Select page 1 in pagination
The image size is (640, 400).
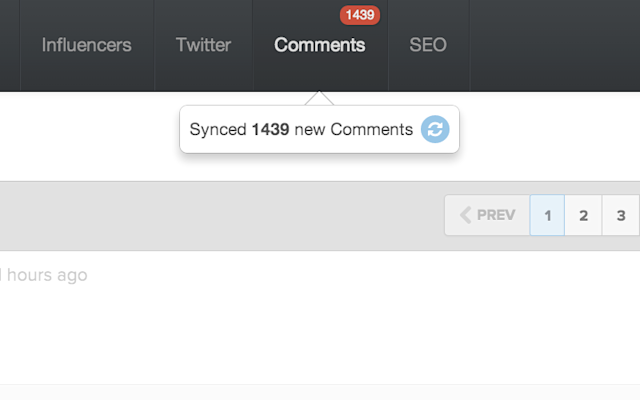[547, 215]
